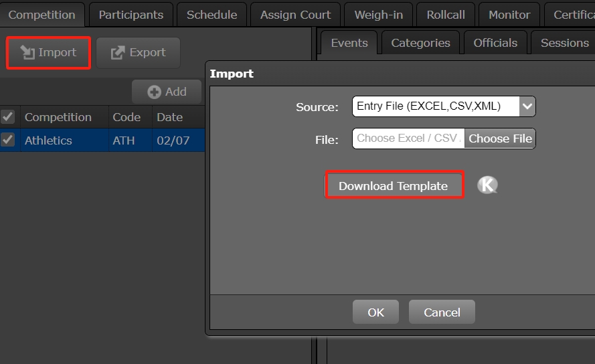Toggle the select-all checkbox in table header
This screenshot has height=364, width=595.
click(8, 117)
